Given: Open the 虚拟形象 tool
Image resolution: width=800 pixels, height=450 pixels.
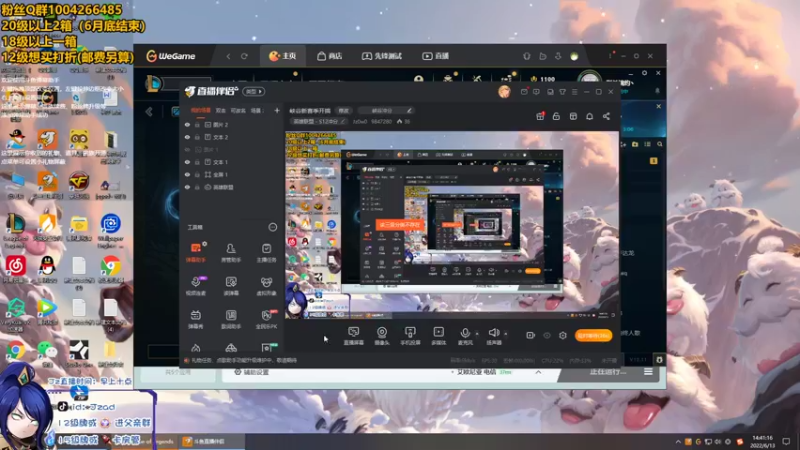Looking at the screenshot, I should pyautogui.click(x=266, y=286).
